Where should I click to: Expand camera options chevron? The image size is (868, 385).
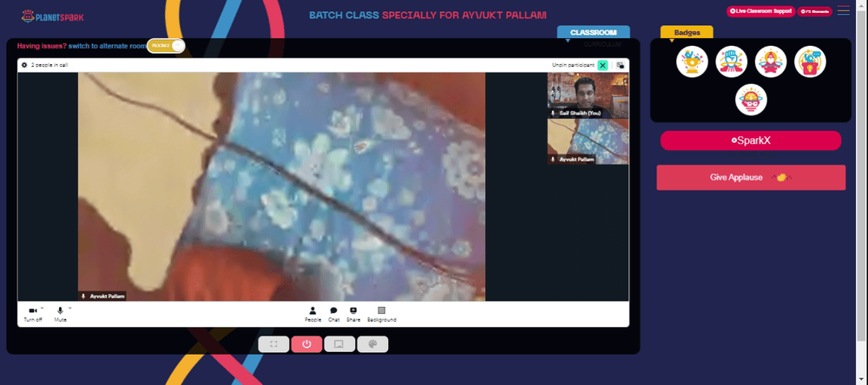pyautogui.click(x=42, y=308)
